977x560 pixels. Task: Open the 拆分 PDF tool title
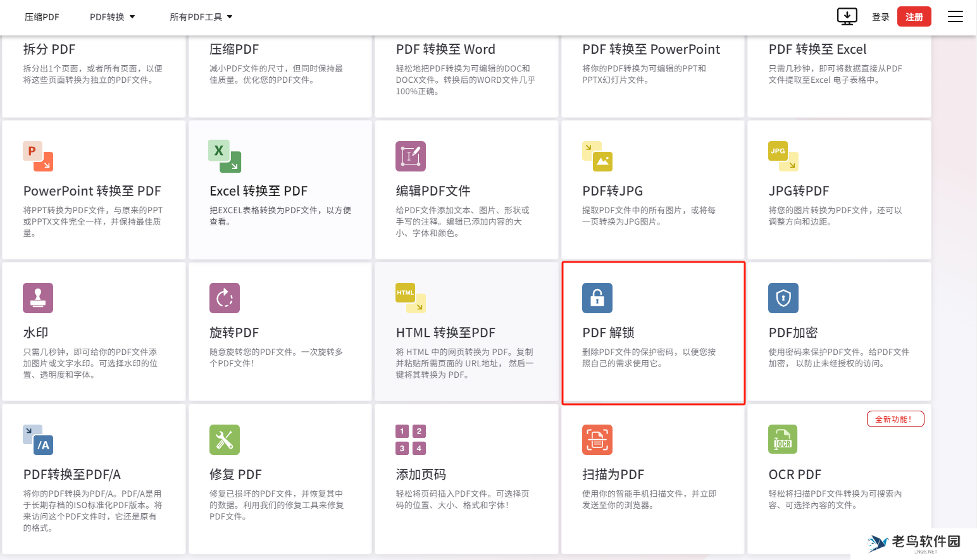click(x=49, y=49)
